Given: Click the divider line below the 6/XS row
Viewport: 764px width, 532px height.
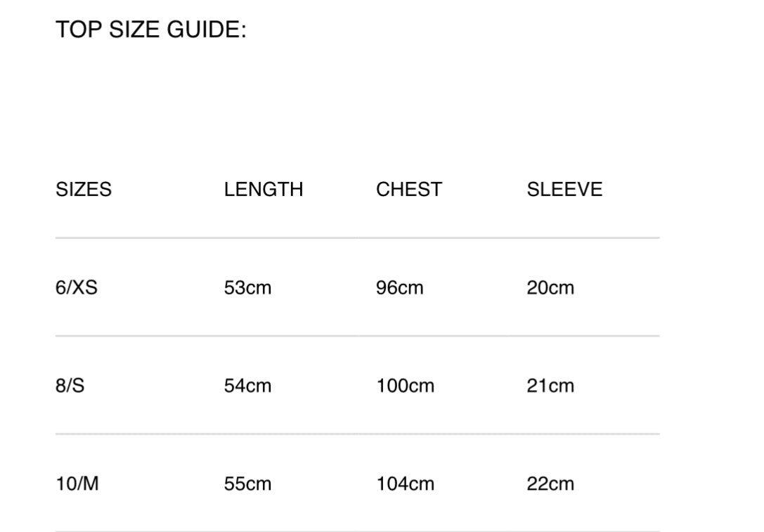Looking at the screenshot, I should [x=357, y=336].
